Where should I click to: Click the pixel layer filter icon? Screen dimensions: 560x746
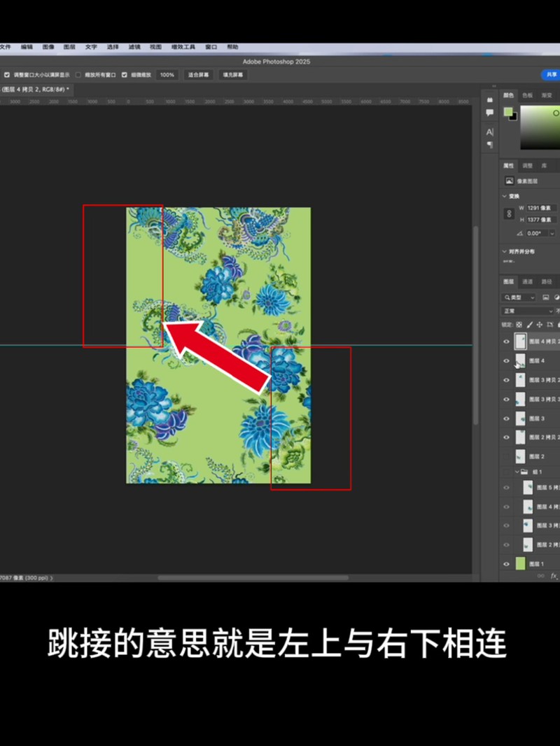coord(546,297)
